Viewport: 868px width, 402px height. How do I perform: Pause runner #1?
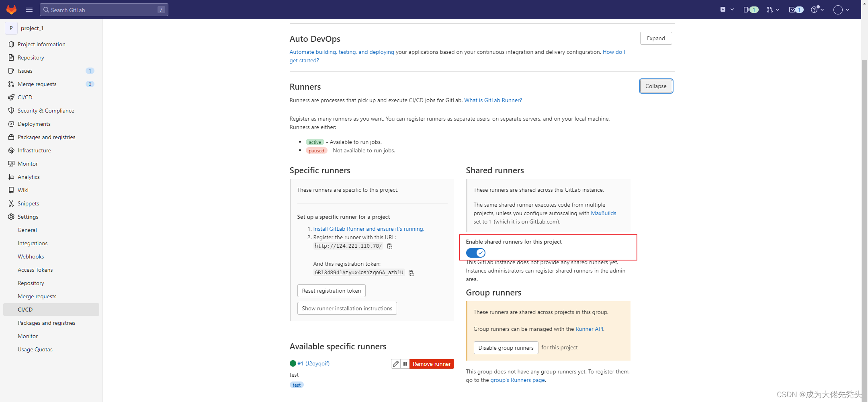coord(405,364)
